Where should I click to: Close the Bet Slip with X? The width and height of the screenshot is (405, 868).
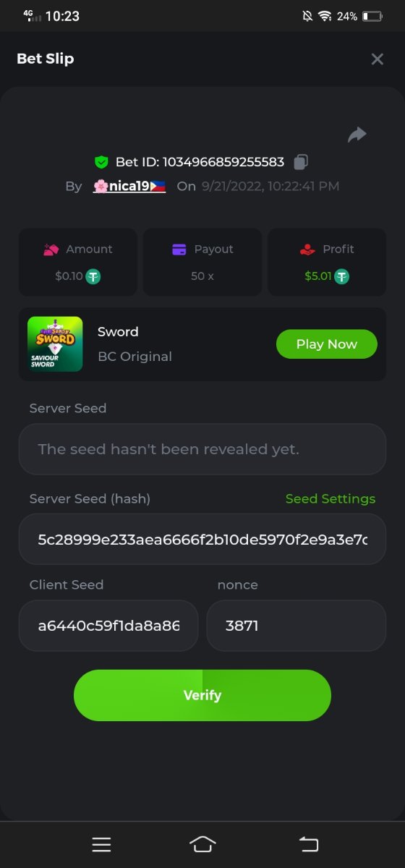coord(377,59)
